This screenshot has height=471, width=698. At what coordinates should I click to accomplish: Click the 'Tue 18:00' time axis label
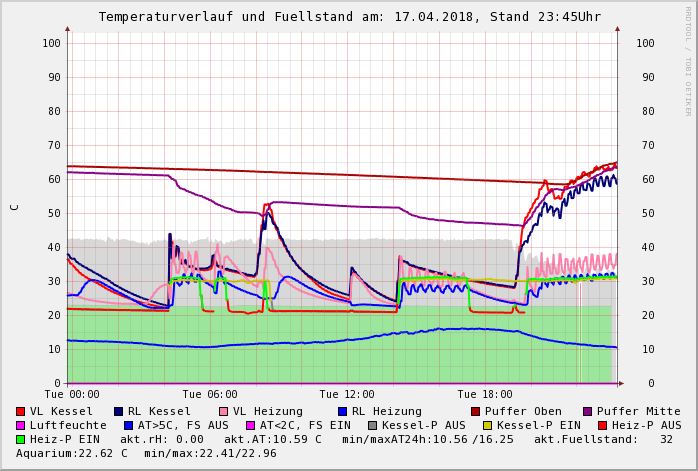pyautogui.click(x=485, y=394)
